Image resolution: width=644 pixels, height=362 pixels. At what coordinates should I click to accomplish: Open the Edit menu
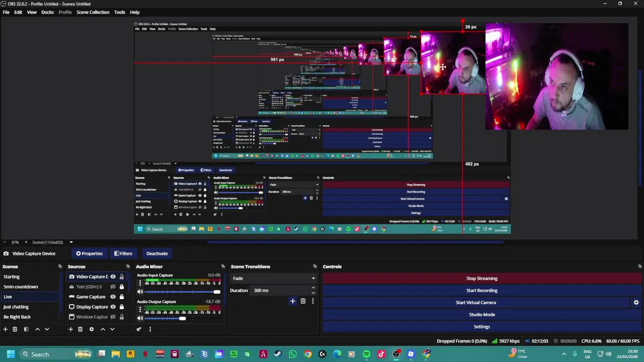(18, 12)
